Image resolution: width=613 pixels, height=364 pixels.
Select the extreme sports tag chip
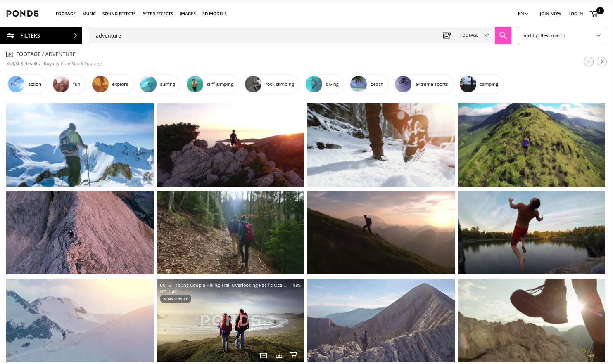(423, 84)
